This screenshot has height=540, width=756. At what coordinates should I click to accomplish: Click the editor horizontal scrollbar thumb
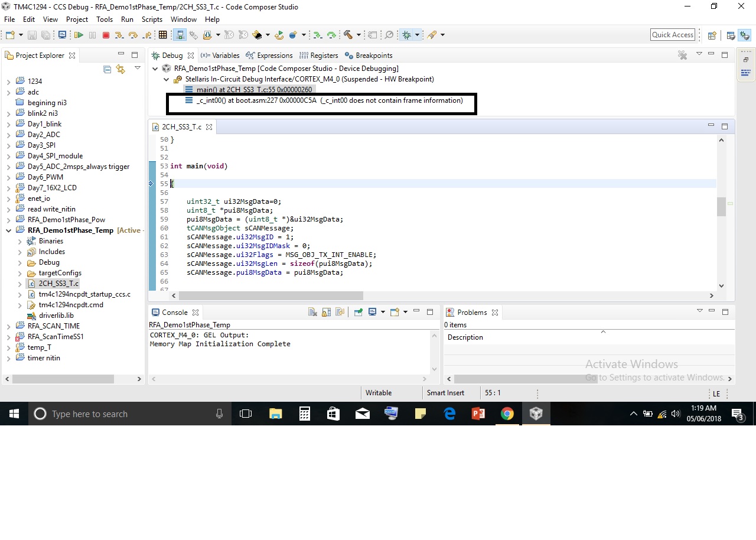pyautogui.click(x=271, y=295)
